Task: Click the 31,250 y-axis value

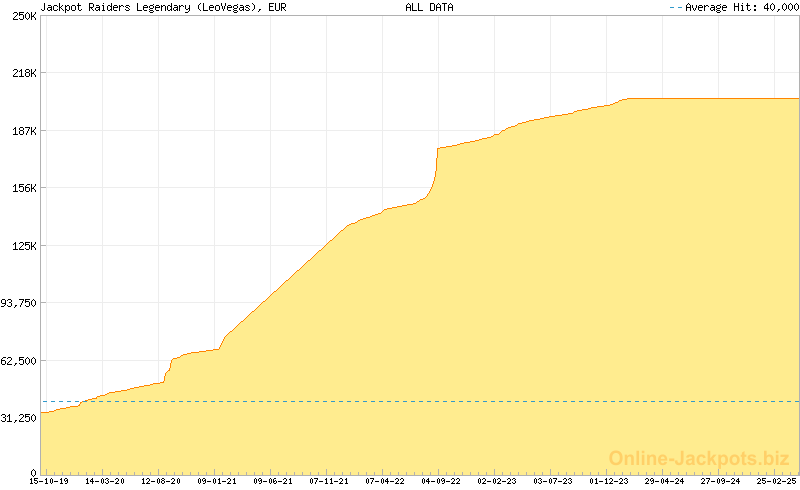Action: pyautogui.click(x=19, y=418)
